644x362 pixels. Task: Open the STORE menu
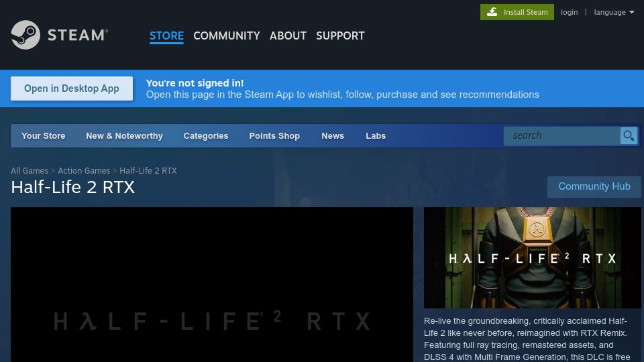[166, 36]
